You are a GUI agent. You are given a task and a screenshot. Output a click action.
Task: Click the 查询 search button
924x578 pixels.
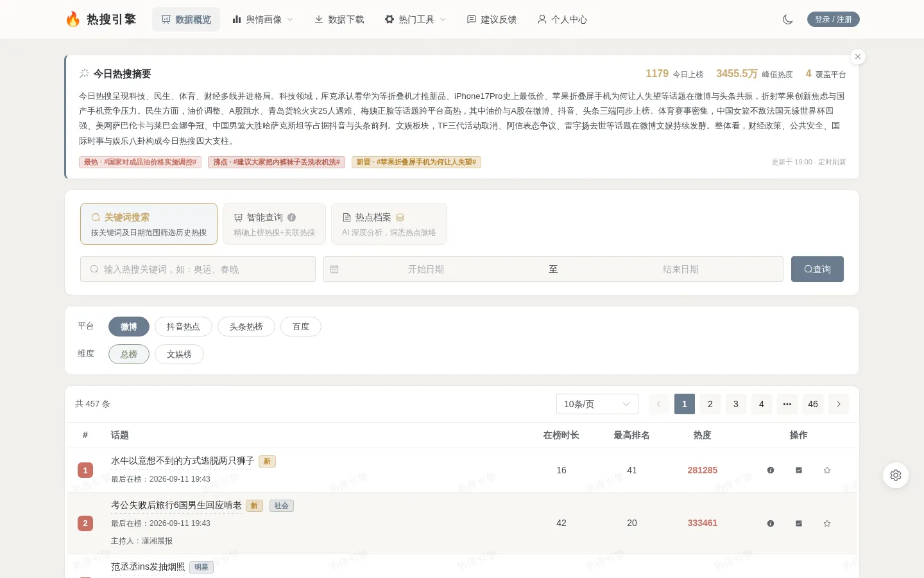pos(817,269)
